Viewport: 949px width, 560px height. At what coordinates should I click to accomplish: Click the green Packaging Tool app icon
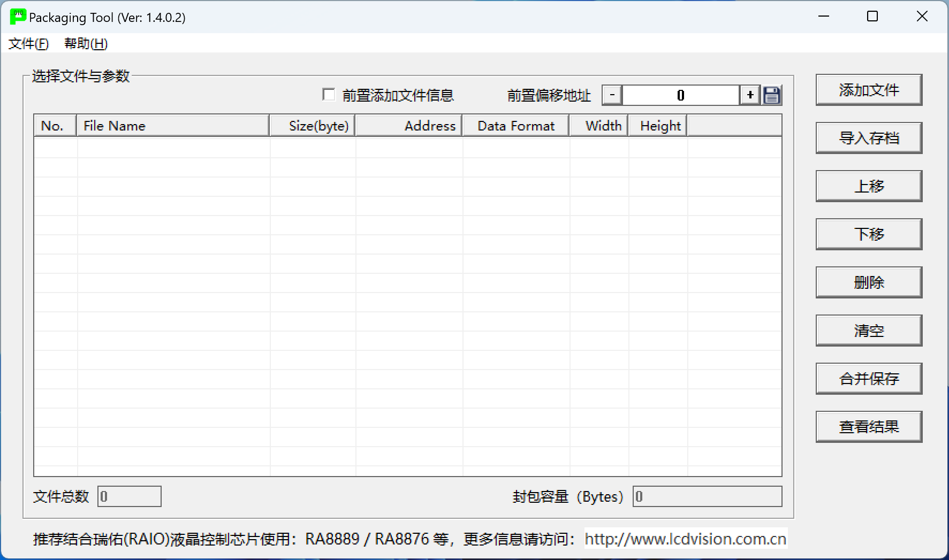(17, 17)
